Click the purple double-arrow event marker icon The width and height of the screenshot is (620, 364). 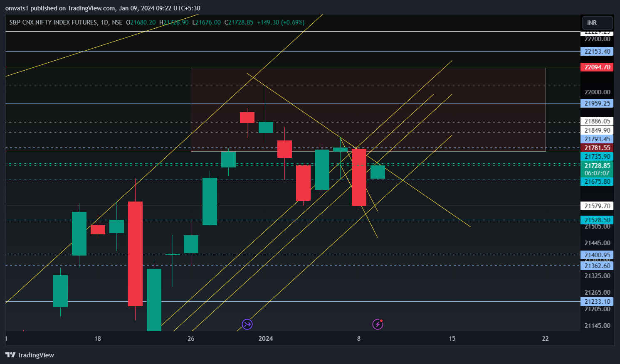click(247, 324)
